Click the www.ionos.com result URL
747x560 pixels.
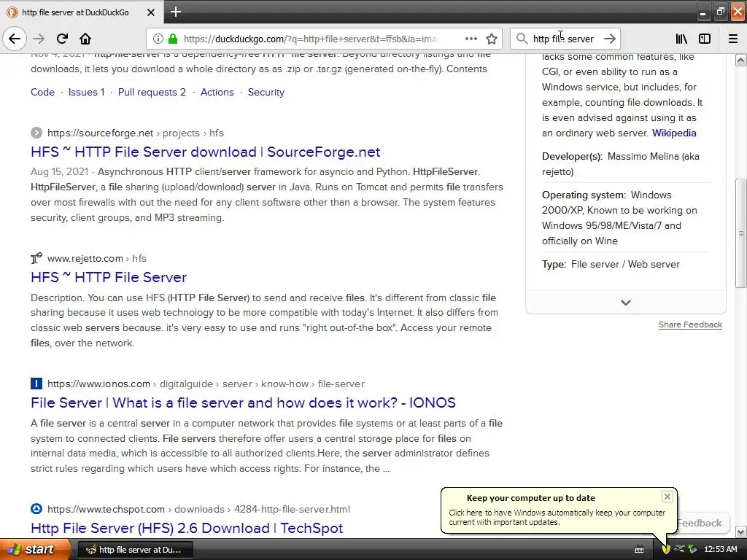click(206, 384)
